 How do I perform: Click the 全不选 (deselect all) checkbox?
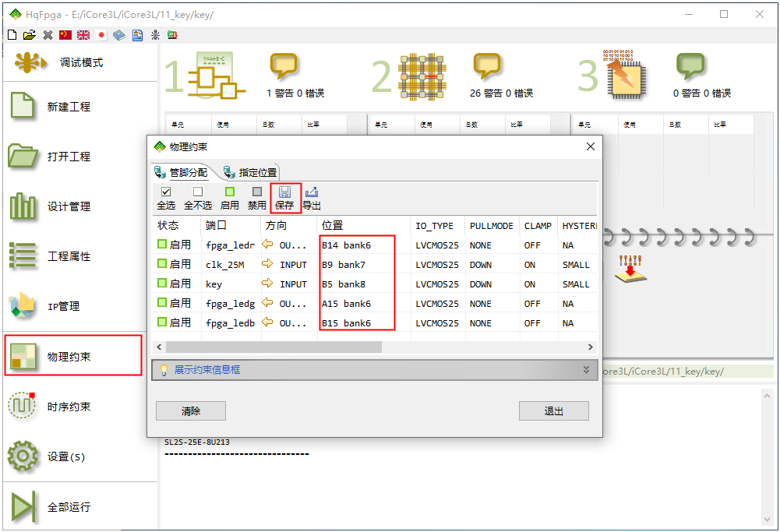(198, 192)
